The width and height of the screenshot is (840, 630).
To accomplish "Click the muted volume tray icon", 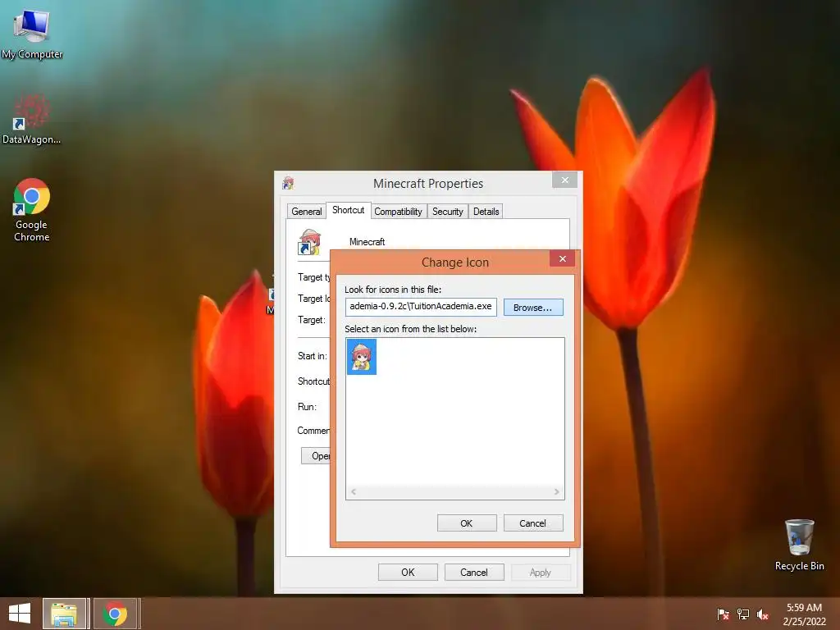I will [763, 614].
